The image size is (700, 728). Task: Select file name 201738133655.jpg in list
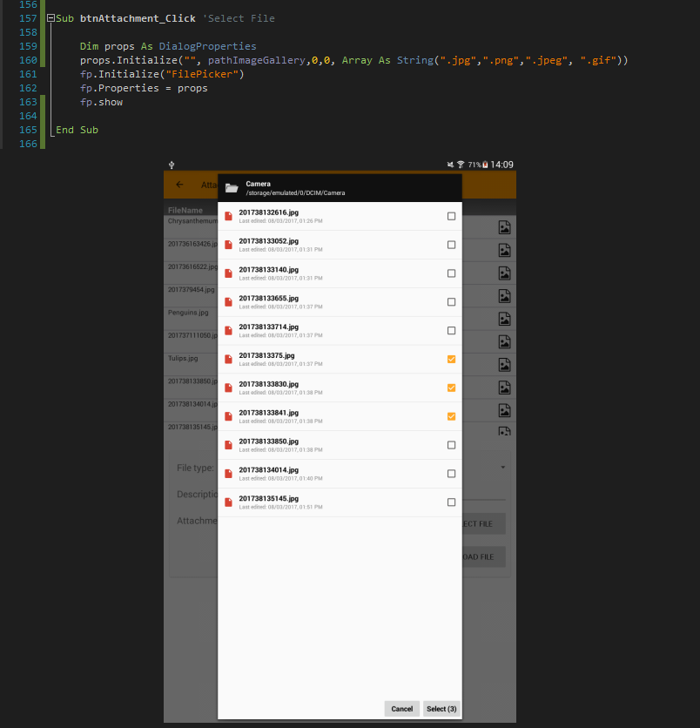click(x=269, y=298)
